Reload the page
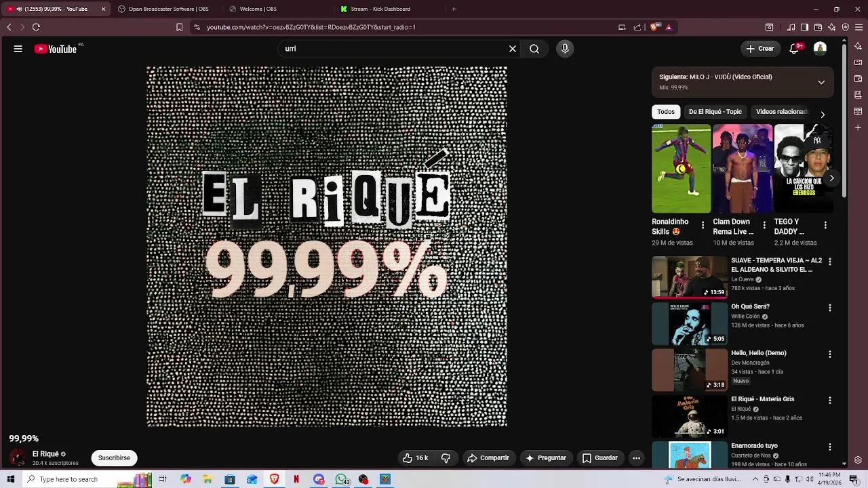This screenshot has height=488, width=868. point(36,27)
